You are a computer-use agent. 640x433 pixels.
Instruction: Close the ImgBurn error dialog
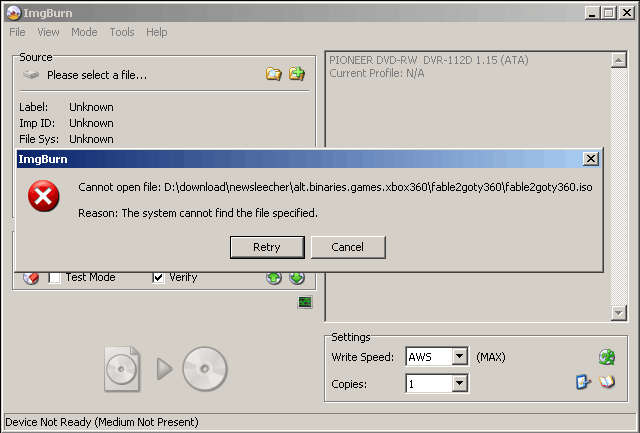pyautogui.click(x=591, y=158)
